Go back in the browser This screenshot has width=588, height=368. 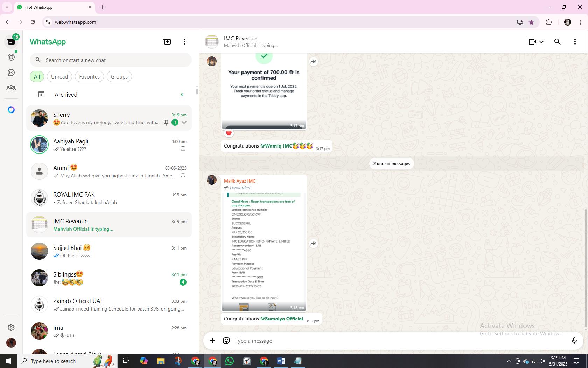click(x=8, y=22)
